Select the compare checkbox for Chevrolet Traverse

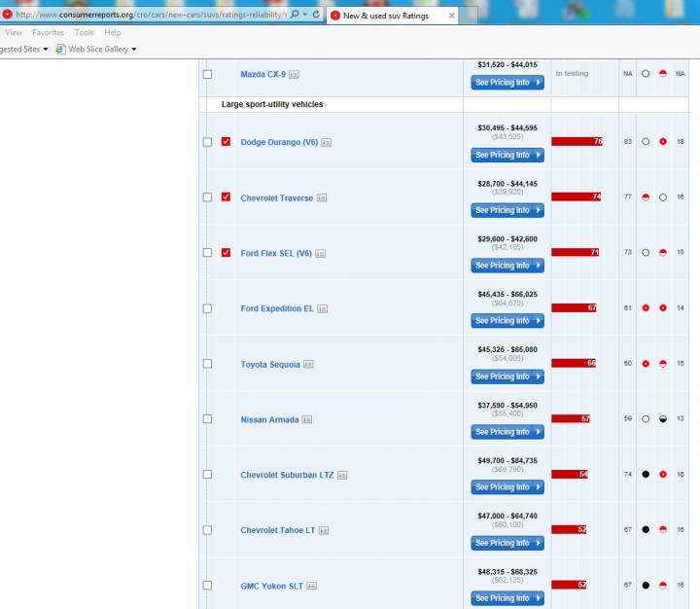coord(207,197)
